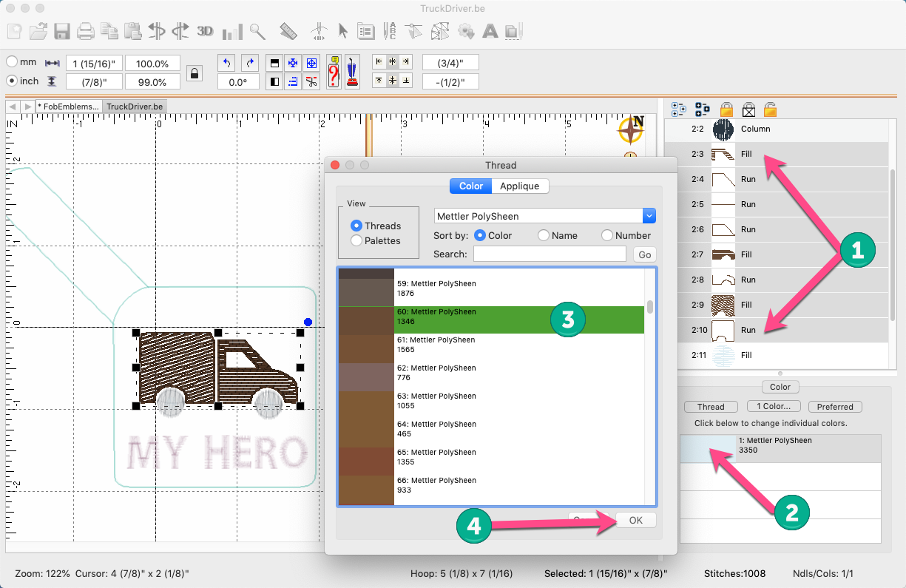Click the thread Search input field

pyautogui.click(x=550, y=254)
